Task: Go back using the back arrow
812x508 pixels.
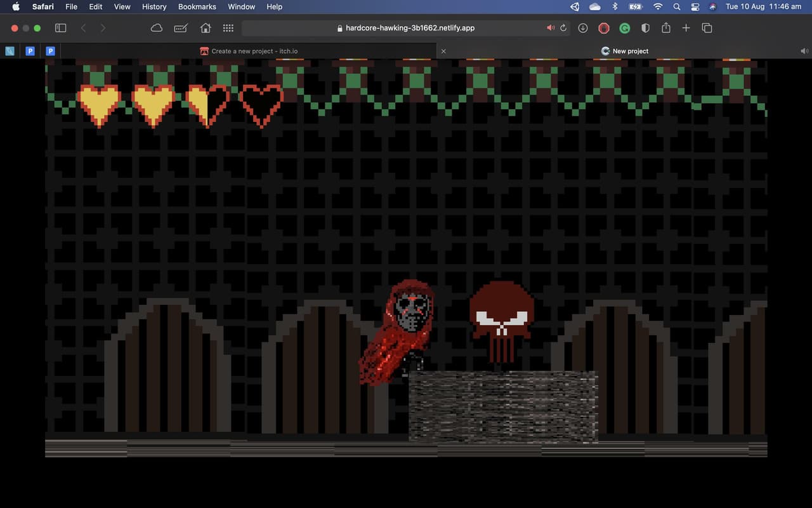Action: [83, 28]
